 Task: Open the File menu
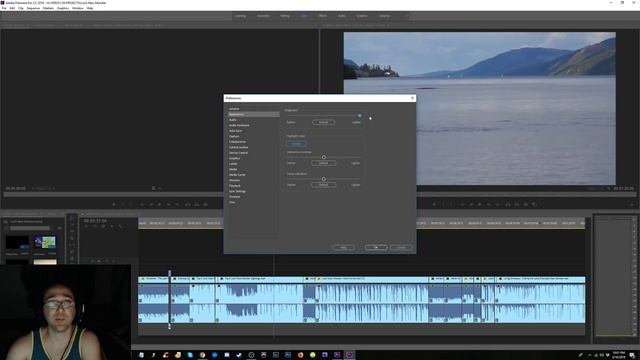click(4, 8)
